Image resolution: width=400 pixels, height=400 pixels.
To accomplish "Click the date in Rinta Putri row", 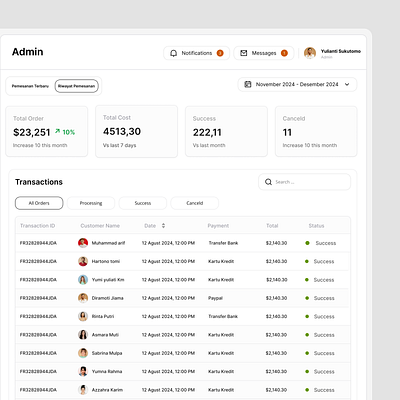I will tap(168, 316).
